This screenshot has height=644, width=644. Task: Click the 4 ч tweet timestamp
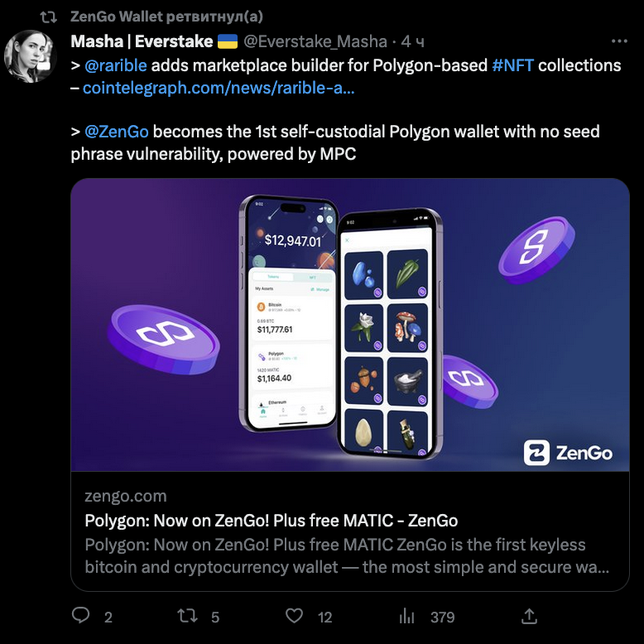(x=413, y=41)
